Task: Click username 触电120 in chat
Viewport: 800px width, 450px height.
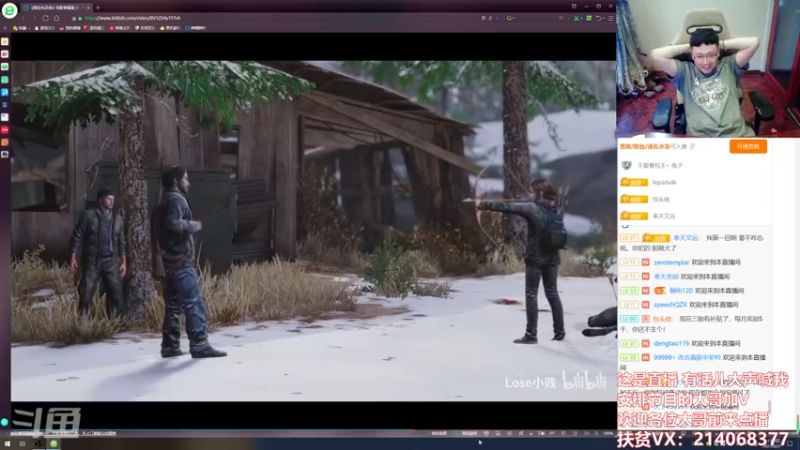Action: click(x=681, y=291)
